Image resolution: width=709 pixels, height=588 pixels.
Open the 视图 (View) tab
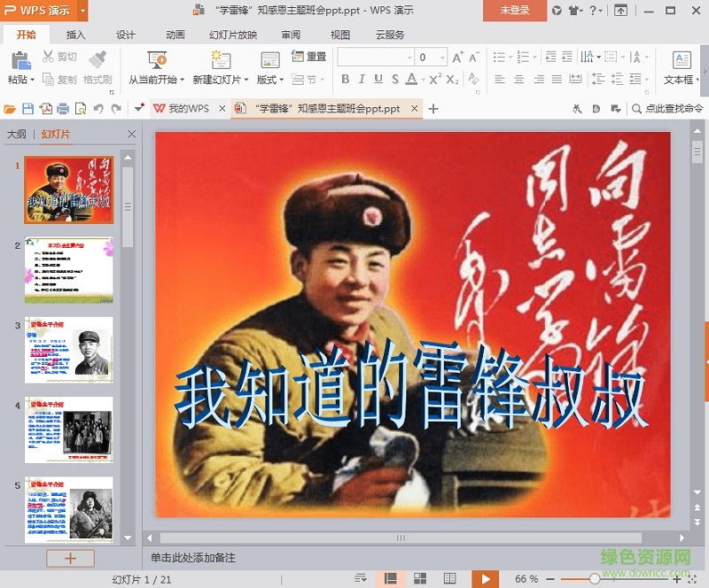340,35
